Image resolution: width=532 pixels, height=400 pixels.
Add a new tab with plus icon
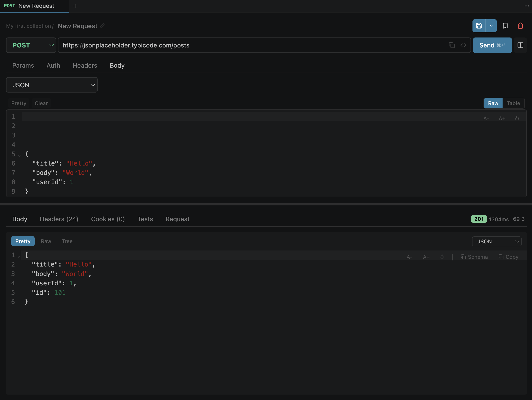coord(75,6)
